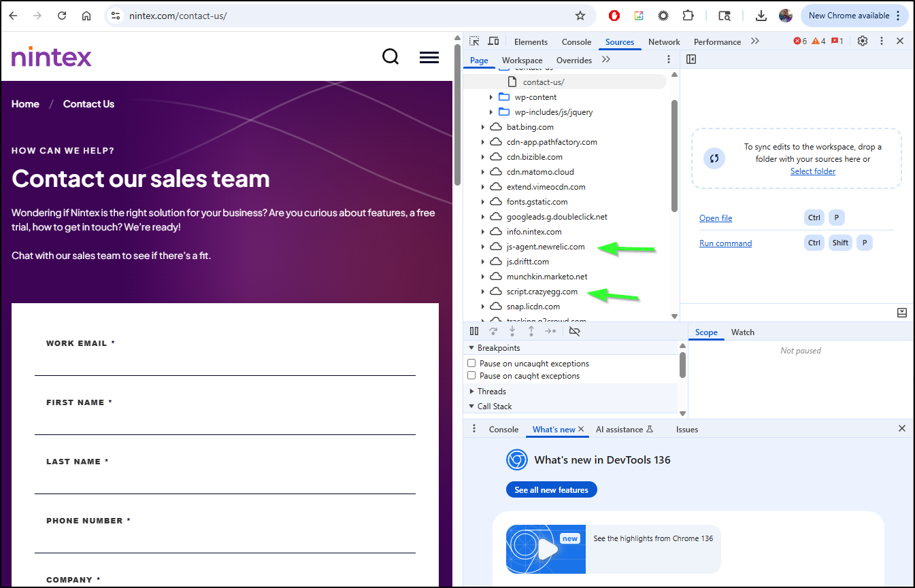Enable Pause on uncaught exceptions
Image resolution: width=915 pixels, height=588 pixels.
(x=471, y=364)
